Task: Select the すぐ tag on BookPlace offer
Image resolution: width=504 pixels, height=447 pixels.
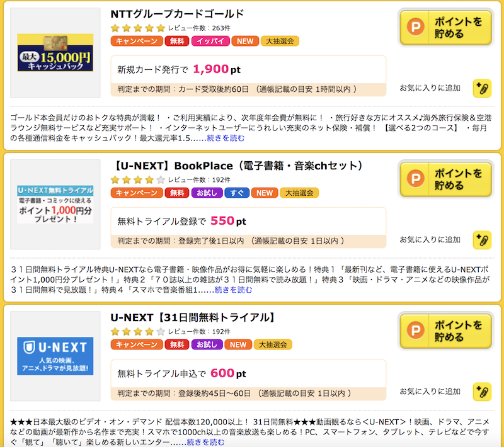Action: coord(237,193)
